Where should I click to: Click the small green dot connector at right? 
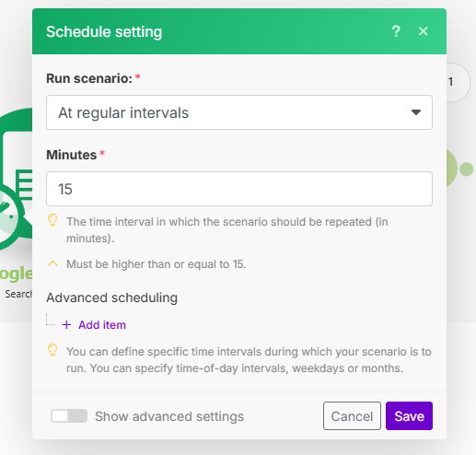pyautogui.click(x=467, y=169)
